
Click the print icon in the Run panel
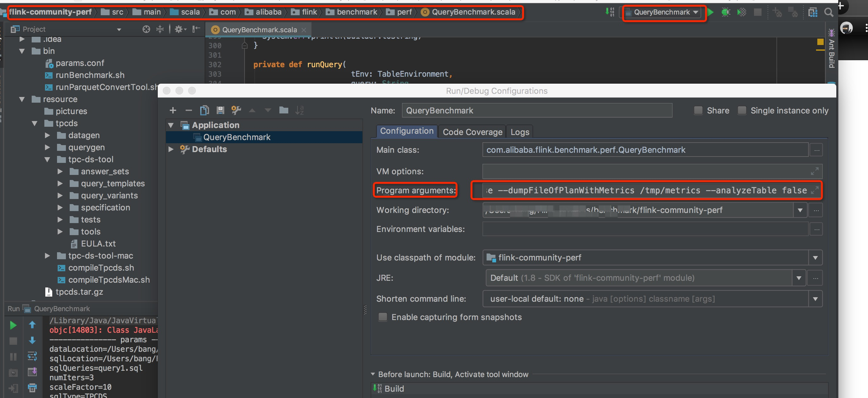pos(32,388)
